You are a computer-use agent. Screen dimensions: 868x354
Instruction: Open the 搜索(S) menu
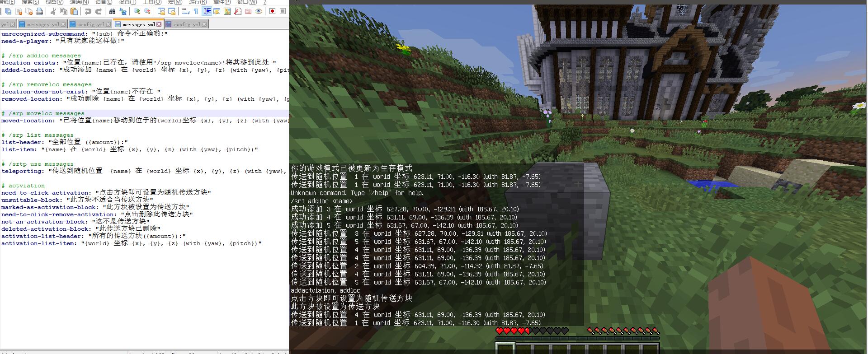30,2
